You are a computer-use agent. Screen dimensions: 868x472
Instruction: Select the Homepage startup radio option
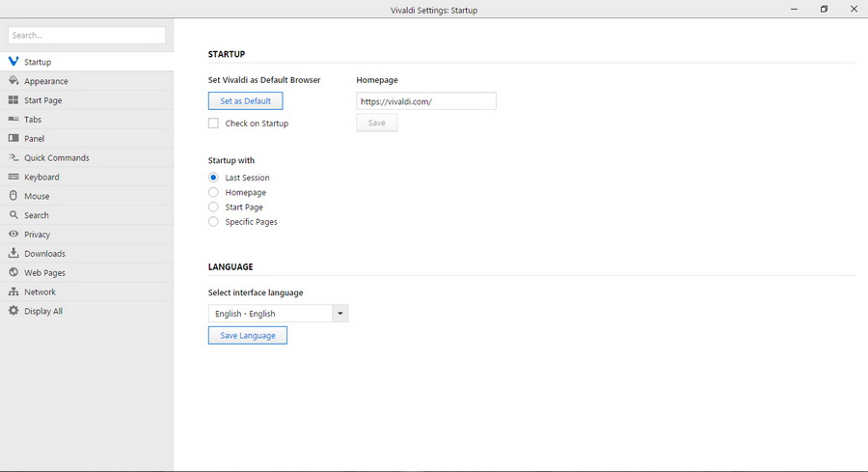(213, 192)
